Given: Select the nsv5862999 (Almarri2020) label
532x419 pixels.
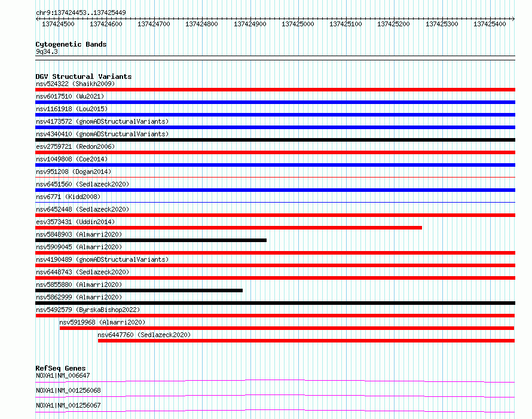Looking at the screenshot, I should coord(79,297).
